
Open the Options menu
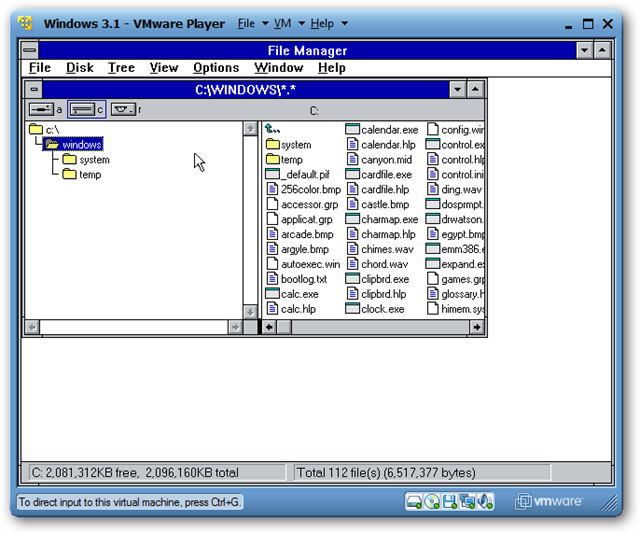pyautogui.click(x=216, y=68)
